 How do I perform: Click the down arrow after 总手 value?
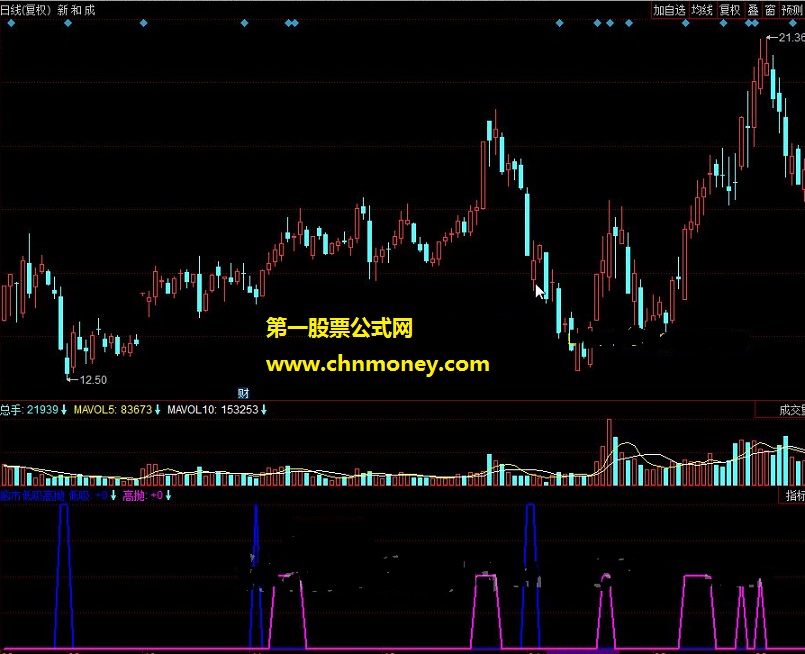point(64,410)
